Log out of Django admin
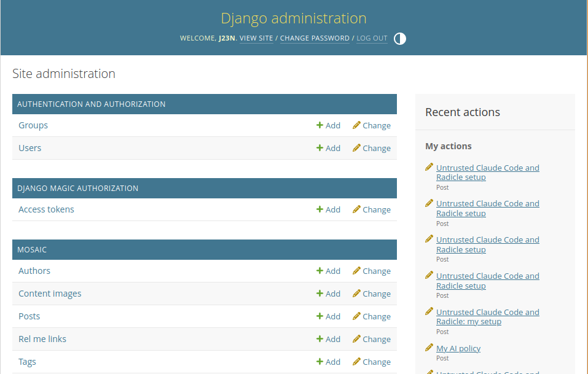588x374 pixels. (372, 38)
